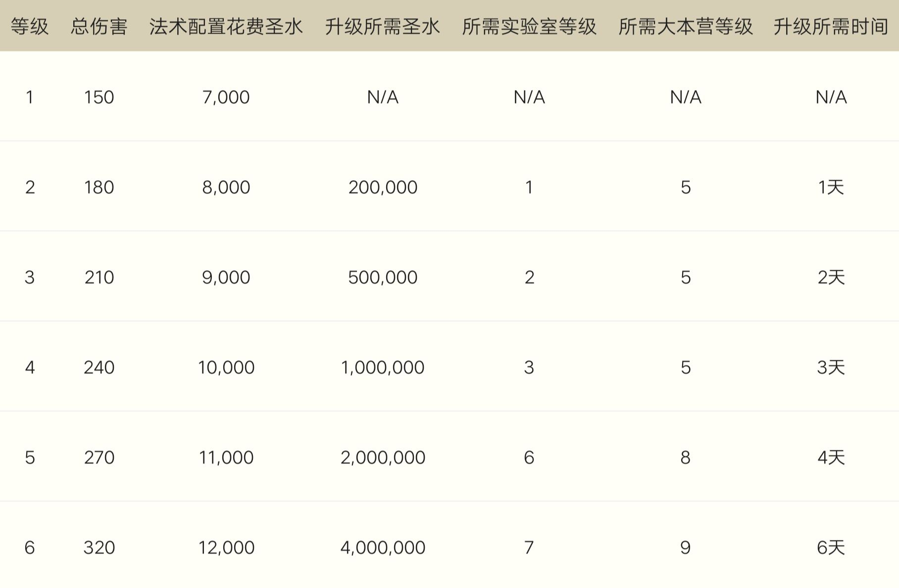
Task: Click the 升级所需圣水 column header
Action: (x=383, y=27)
